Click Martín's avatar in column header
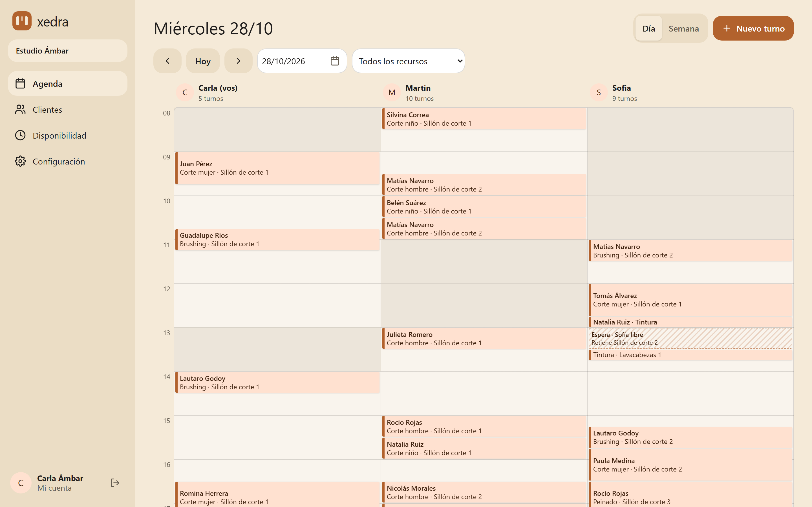Viewport: 812px width, 507px height. tap(392, 93)
